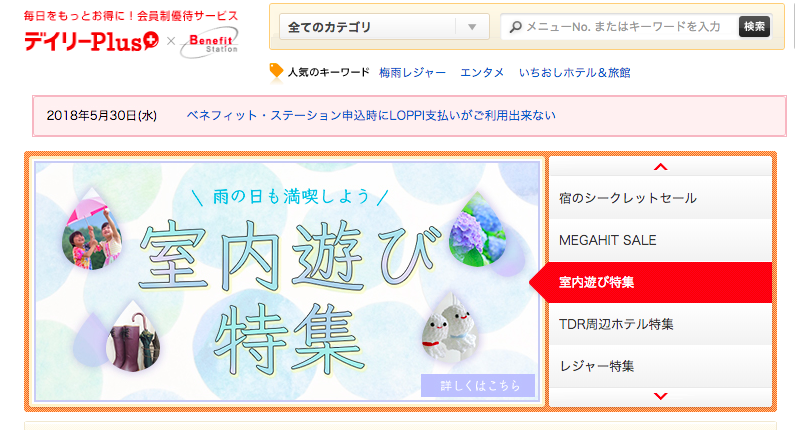Click the red up chevron in carousel list
Image resolution: width=795 pixels, height=430 pixels.
point(660,167)
